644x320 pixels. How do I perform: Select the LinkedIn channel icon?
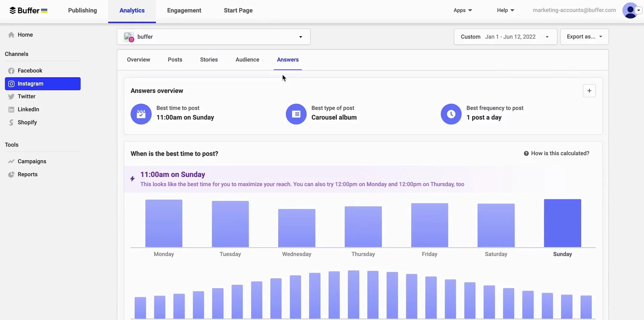pos(11,110)
